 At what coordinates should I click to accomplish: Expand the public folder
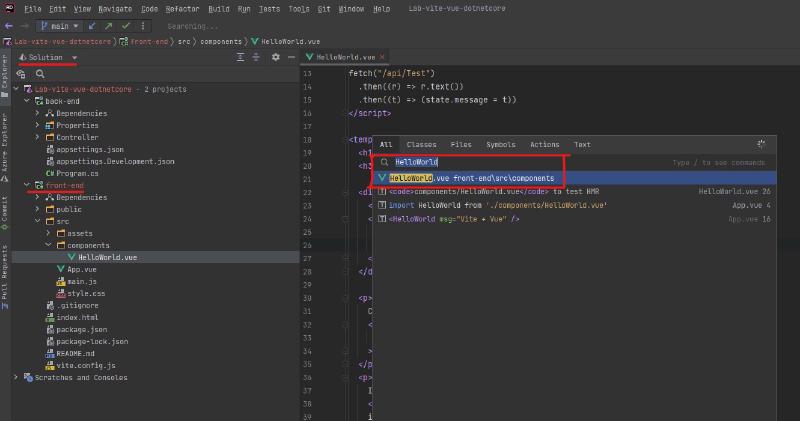point(38,210)
